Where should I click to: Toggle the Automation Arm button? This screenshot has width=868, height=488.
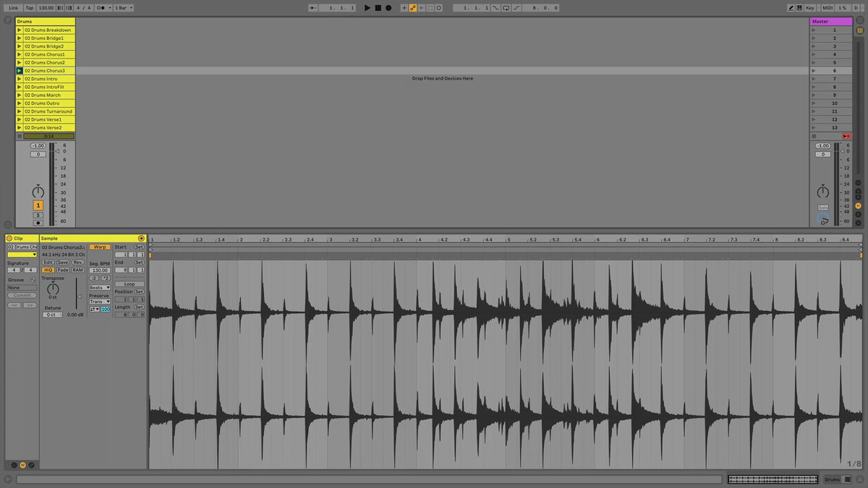coord(413,8)
